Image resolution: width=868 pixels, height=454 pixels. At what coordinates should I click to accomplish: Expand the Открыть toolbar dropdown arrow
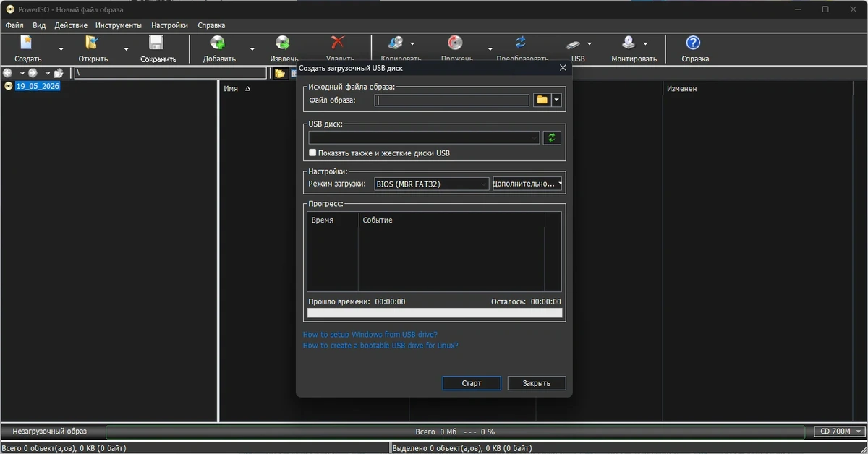[x=126, y=49]
